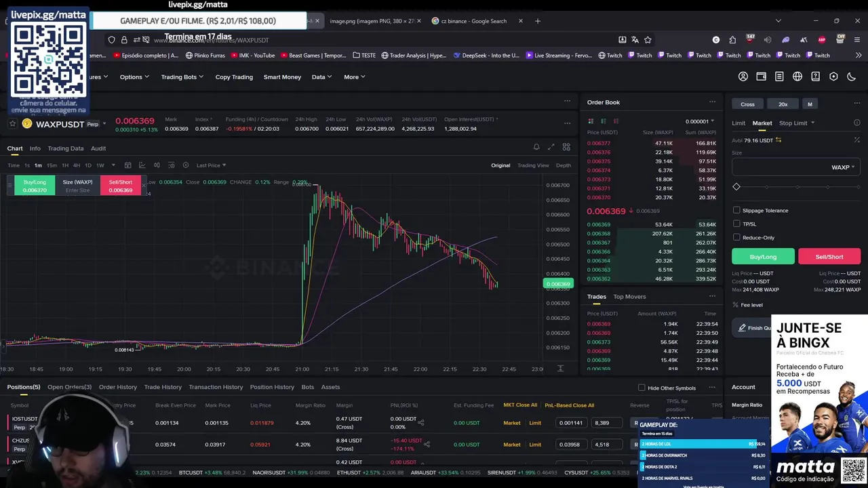Expand the Options menu dropdown
Viewport: 868px width, 488px height.
134,77
